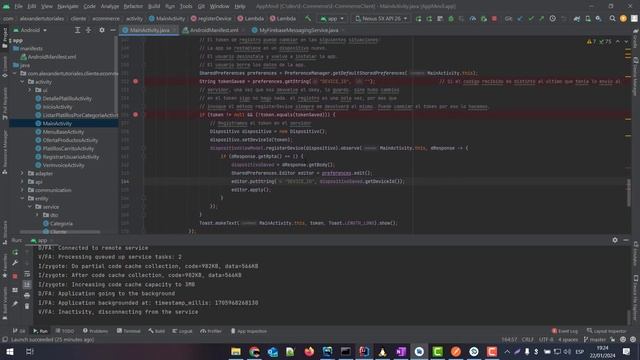The width and height of the screenshot is (640, 360).
Task: Open Windows Start menu
Action: click(10, 351)
